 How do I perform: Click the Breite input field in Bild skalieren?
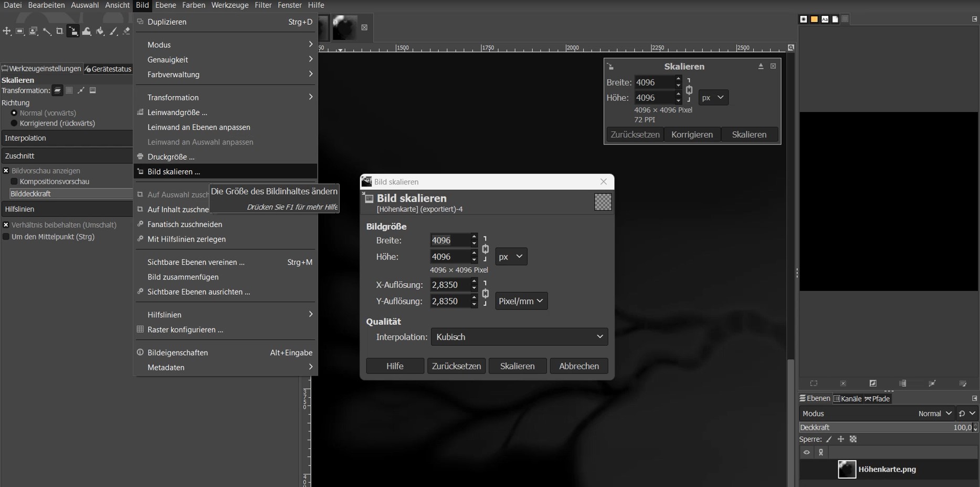coord(450,240)
